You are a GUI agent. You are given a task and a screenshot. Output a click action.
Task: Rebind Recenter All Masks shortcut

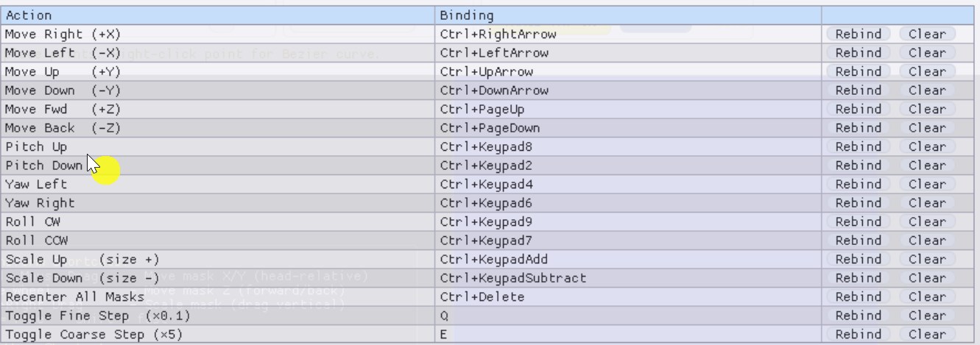[x=858, y=297]
